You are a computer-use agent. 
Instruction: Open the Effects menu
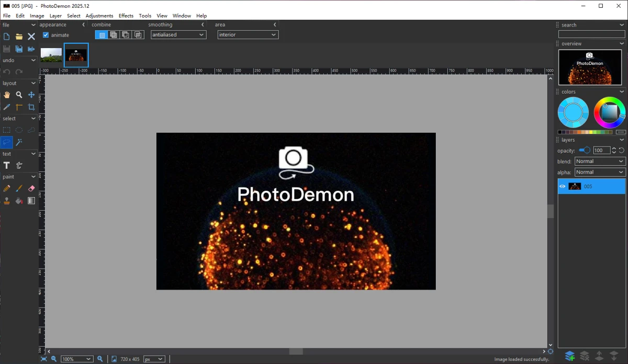(x=126, y=16)
